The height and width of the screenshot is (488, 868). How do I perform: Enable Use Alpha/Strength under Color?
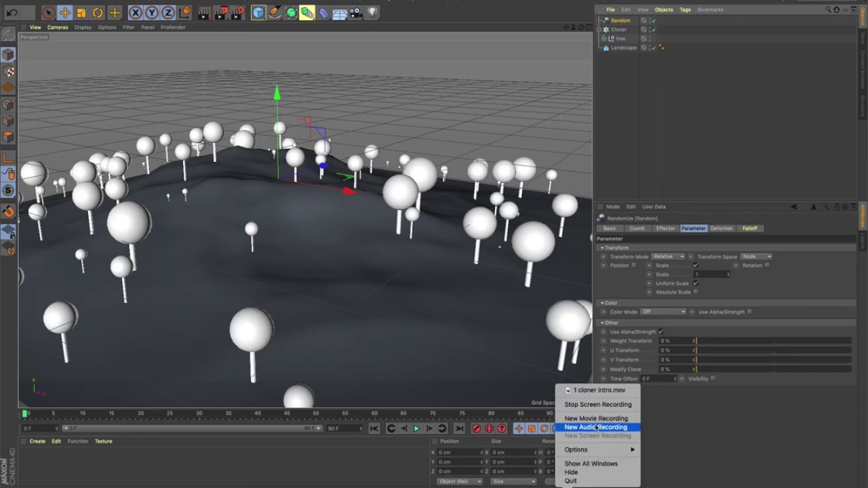coord(749,312)
